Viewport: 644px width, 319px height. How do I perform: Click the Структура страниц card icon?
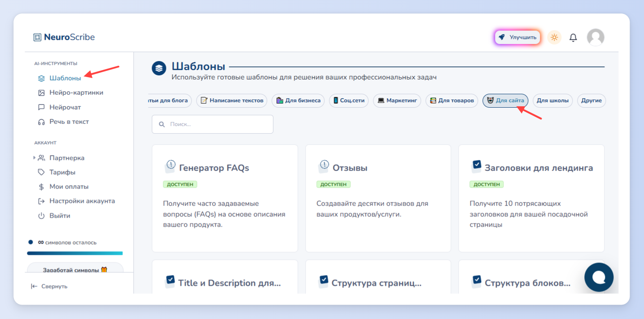point(324,281)
